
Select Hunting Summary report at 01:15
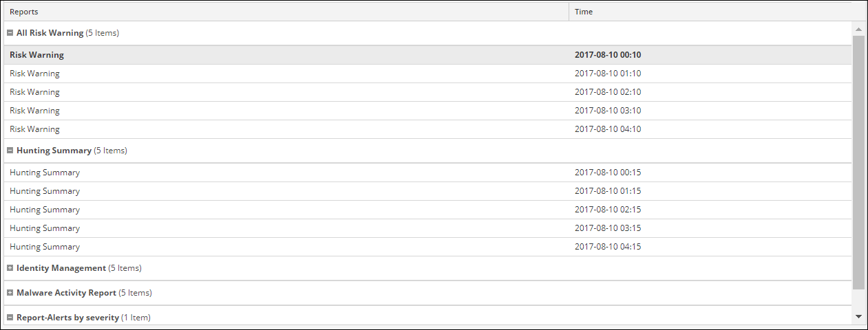tap(45, 191)
